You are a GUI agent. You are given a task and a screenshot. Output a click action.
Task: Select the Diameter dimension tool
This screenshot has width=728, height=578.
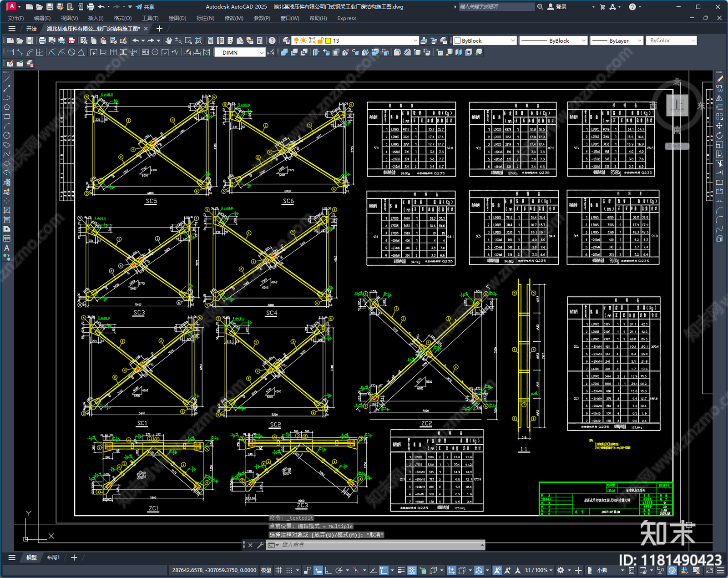(x=71, y=52)
